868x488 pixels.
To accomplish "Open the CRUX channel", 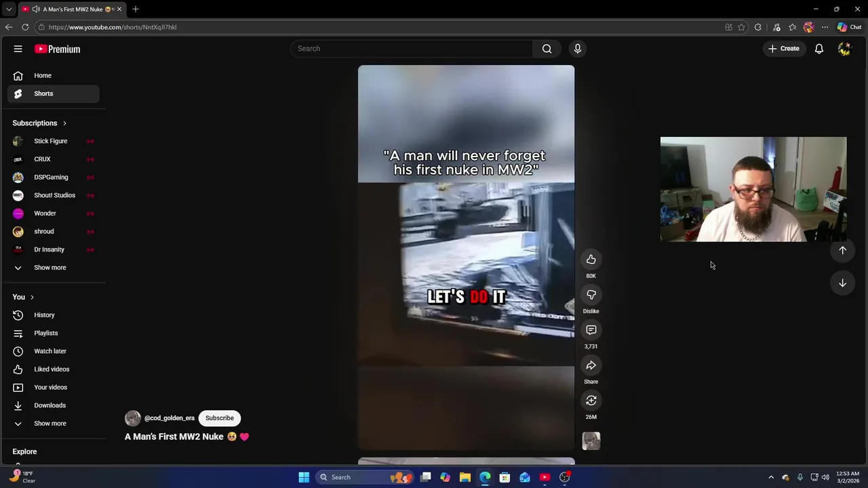I will [53, 159].
